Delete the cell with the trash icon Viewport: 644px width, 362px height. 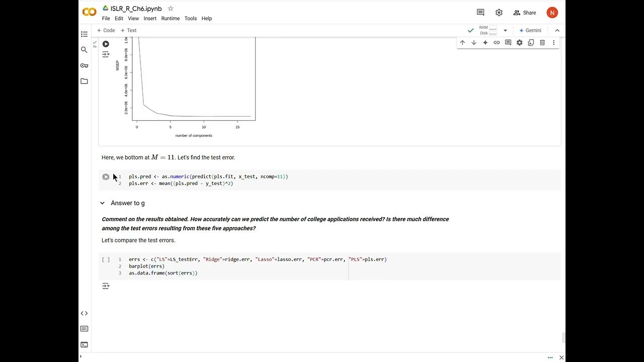(542, 43)
